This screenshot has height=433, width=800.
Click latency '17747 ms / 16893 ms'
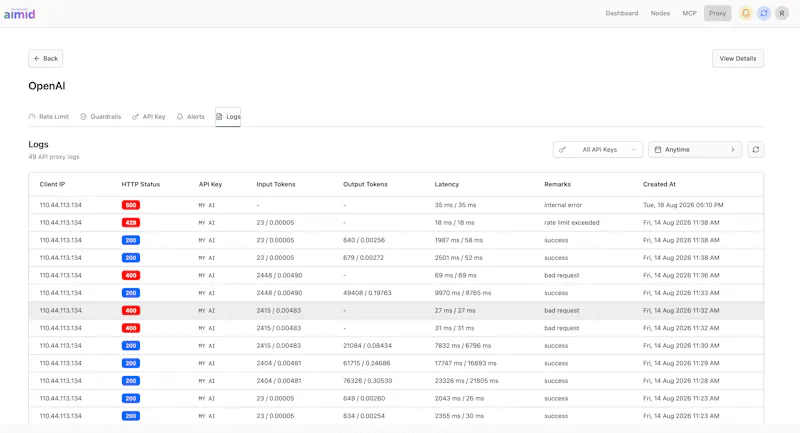pyautogui.click(x=466, y=363)
